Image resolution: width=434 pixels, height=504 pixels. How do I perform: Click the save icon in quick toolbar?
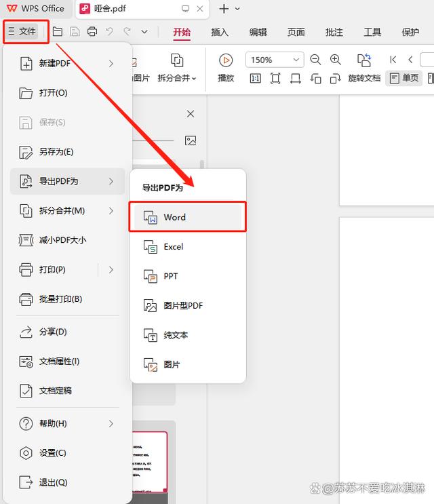tap(75, 31)
